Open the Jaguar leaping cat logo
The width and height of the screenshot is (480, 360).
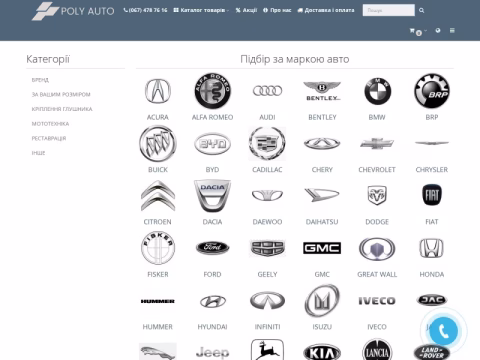click(158, 351)
